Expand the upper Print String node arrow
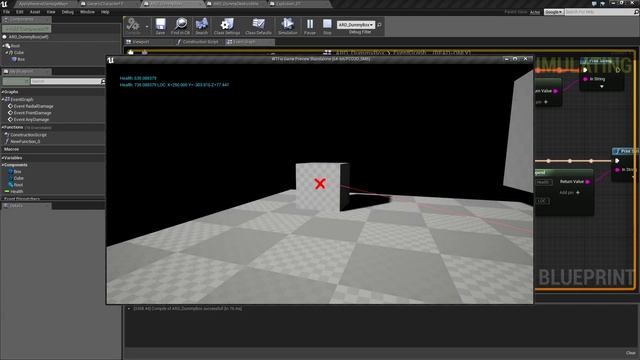640x360 pixels. coord(602,87)
